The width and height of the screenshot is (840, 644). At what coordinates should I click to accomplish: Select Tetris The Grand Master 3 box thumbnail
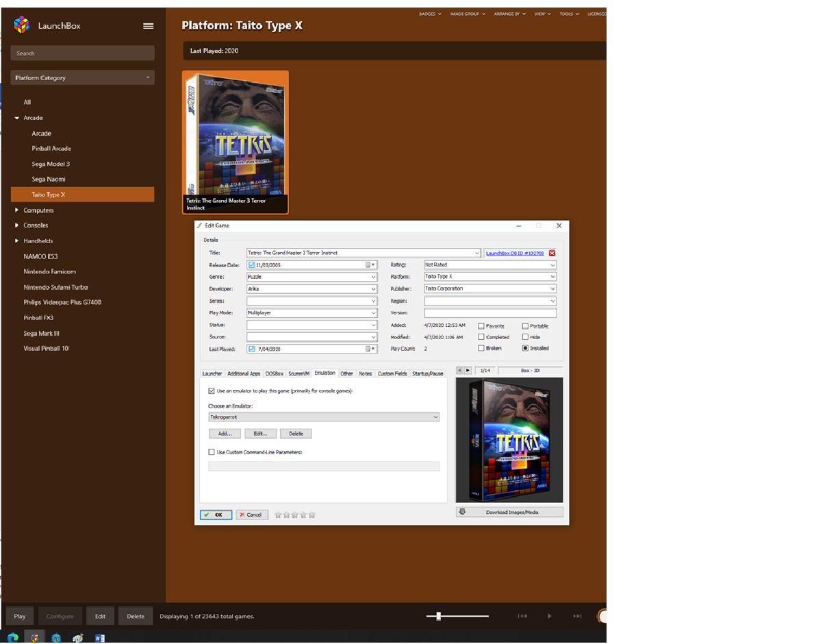[236, 143]
